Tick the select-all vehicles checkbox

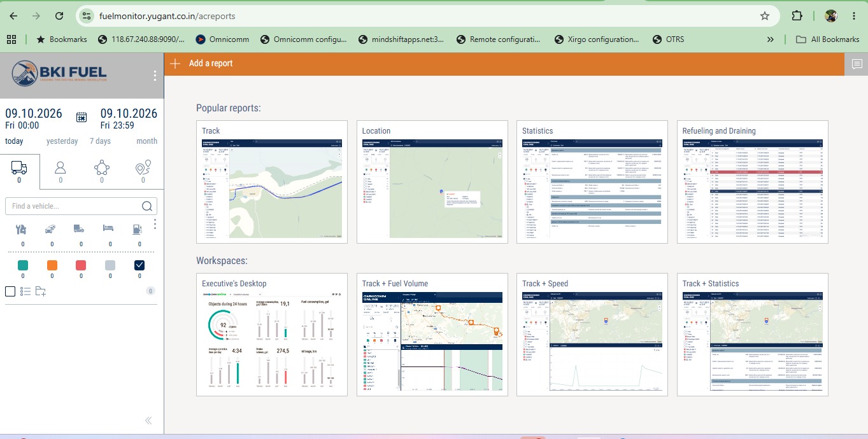pyautogui.click(x=10, y=291)
